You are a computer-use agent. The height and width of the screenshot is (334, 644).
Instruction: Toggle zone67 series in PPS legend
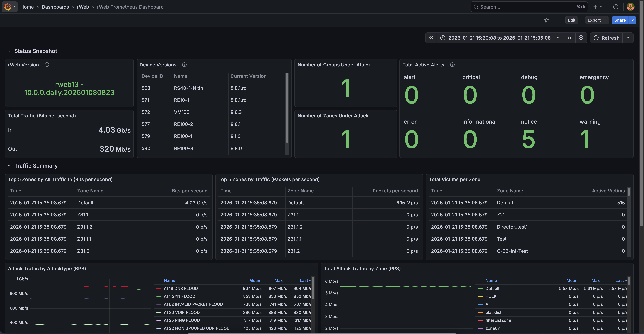click(493, 328)
